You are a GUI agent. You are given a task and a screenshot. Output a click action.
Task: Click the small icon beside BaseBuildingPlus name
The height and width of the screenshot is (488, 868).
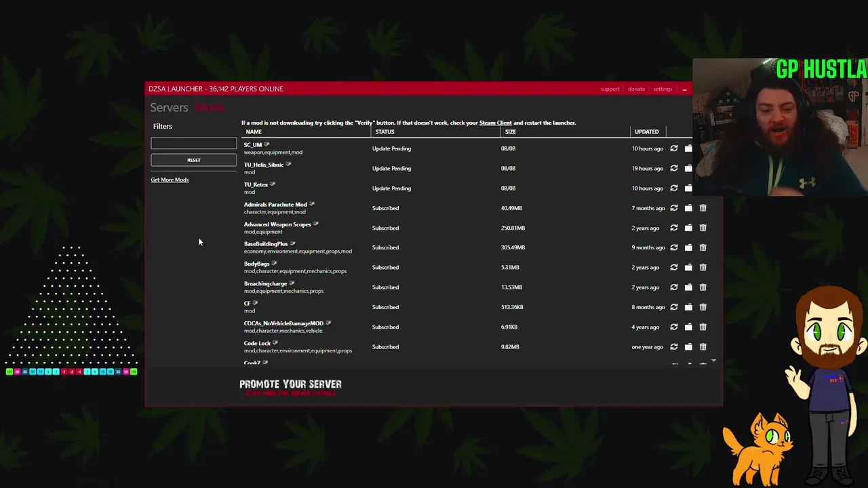293,243
